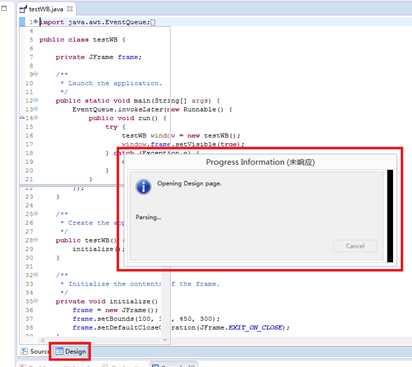The height and width of the screenshot is (367, 412).
Task: Switch to the Source tab
Action: [x=35, y=351]
